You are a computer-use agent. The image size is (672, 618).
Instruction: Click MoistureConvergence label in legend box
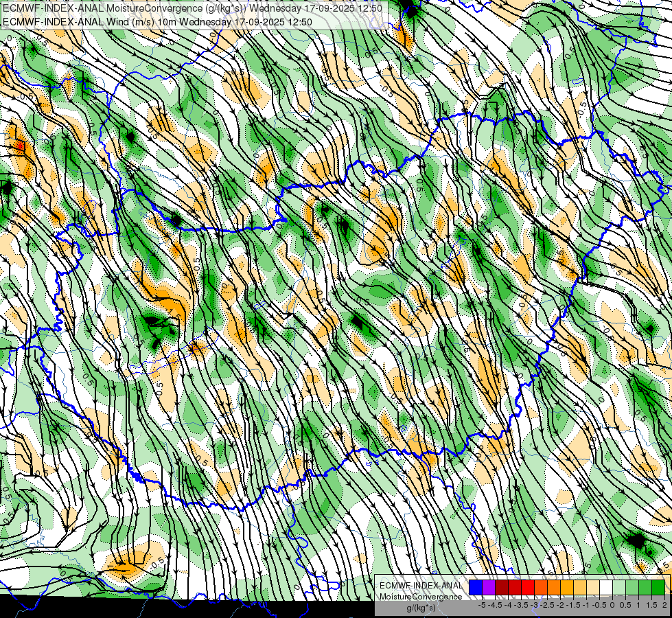click(421, 597)
